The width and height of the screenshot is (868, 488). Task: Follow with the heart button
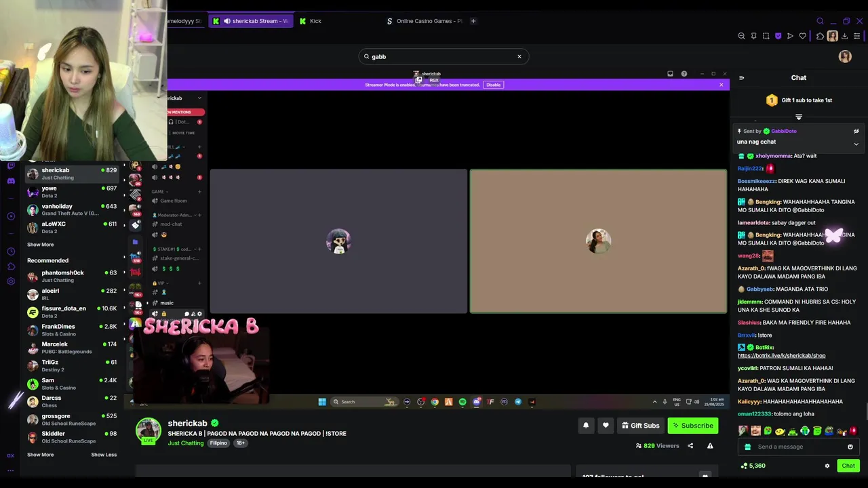point(606,426)
